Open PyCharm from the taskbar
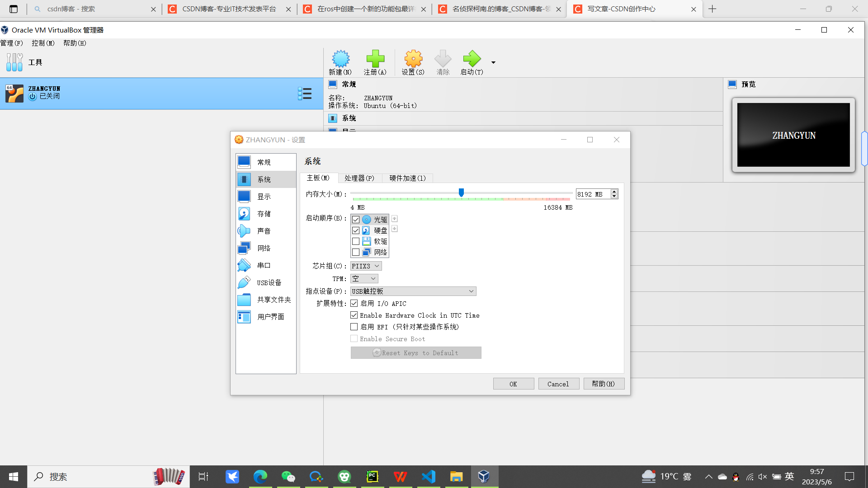Image resolution: width=868 pixels, height=488 pixels. coord(373,477)
